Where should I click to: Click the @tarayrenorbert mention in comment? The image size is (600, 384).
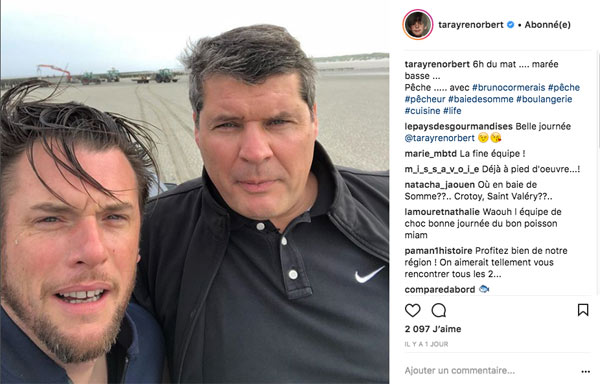pyautogui.click(x=439, y=138)
